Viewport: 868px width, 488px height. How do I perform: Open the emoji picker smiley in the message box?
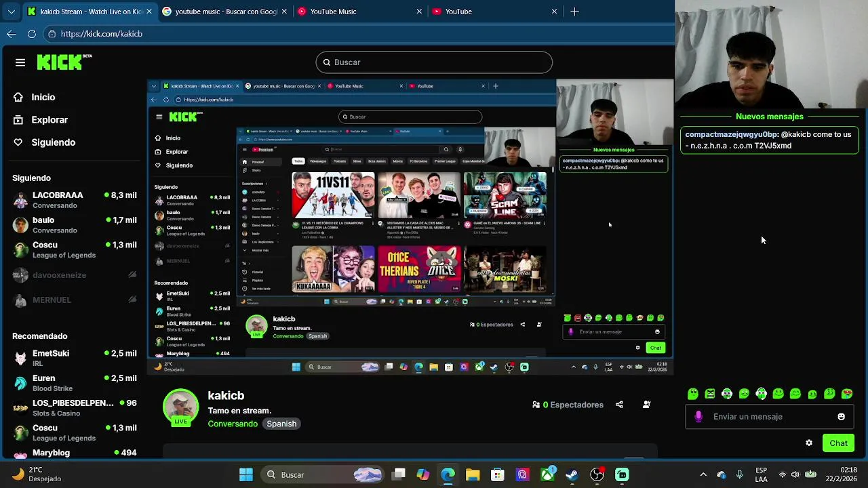coord(842,417)
